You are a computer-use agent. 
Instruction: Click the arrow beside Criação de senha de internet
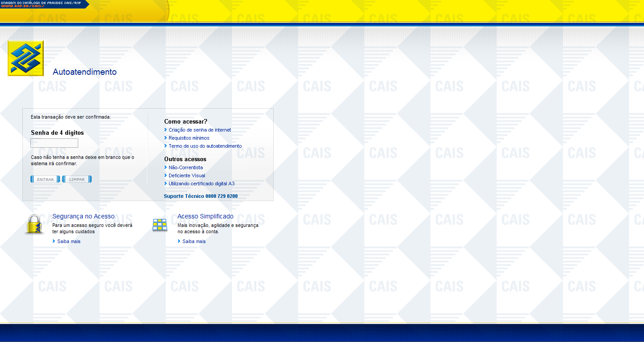165,130
